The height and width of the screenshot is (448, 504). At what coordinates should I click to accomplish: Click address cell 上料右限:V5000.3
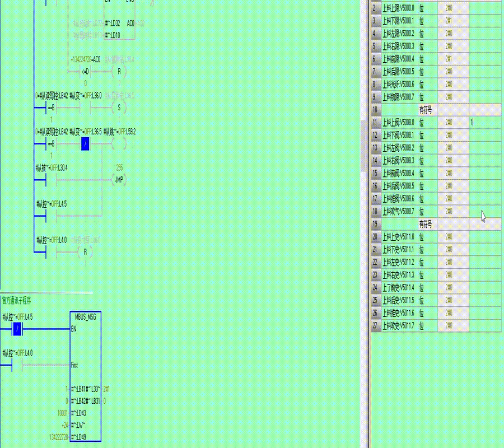coord(399,46)
